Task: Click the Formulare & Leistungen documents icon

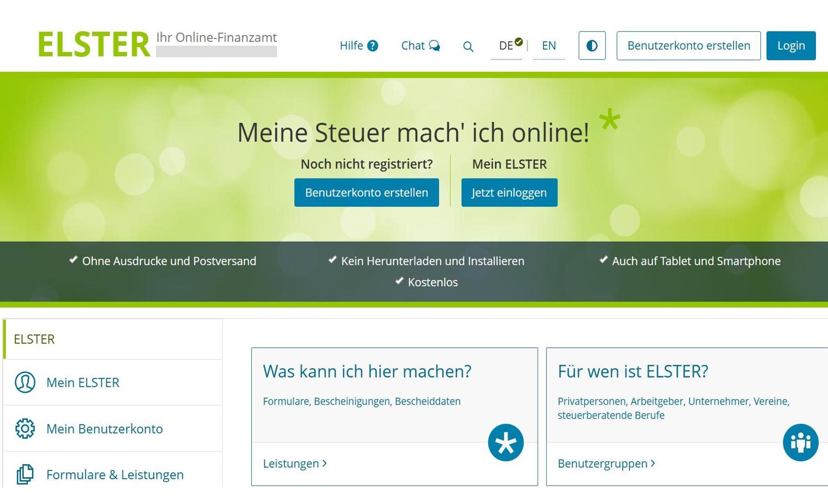Action: point(25,474)
